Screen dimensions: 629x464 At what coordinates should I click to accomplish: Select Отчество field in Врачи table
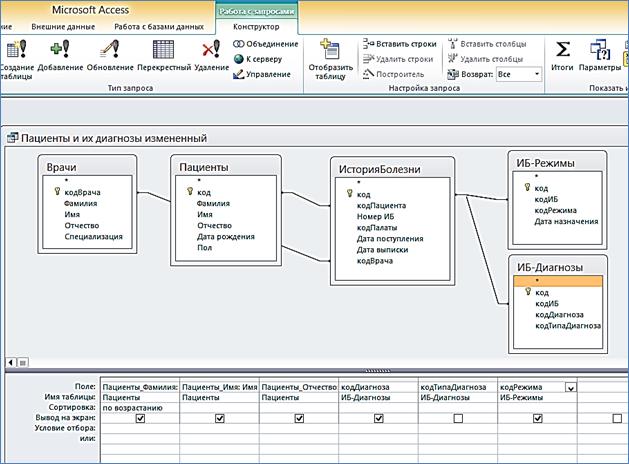pyautogui.click(x=81, y=225)
